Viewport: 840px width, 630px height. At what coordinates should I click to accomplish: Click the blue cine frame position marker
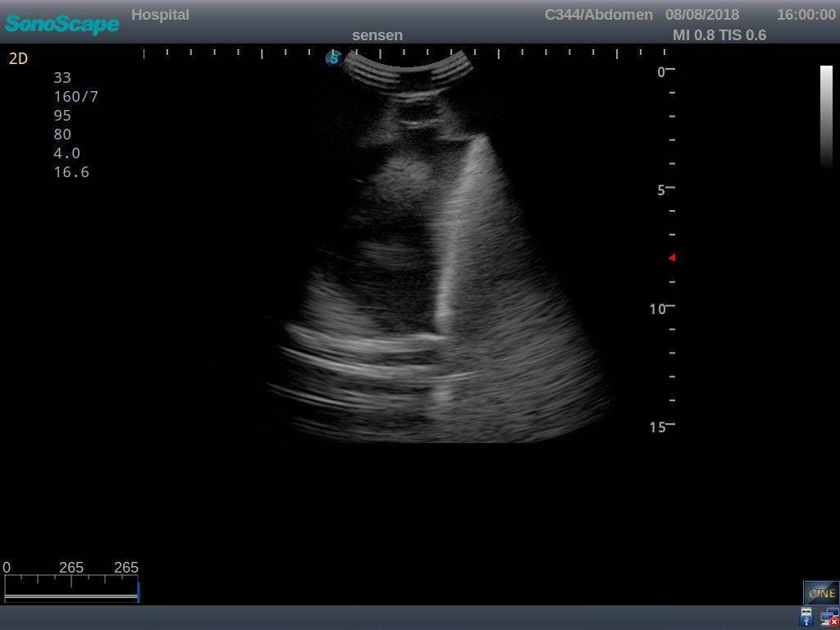pyautogui.click(x=138, y=591)
